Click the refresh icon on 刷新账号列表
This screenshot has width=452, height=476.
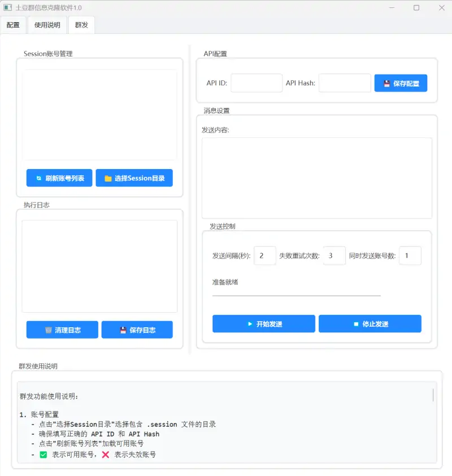(x=38, y=178)
